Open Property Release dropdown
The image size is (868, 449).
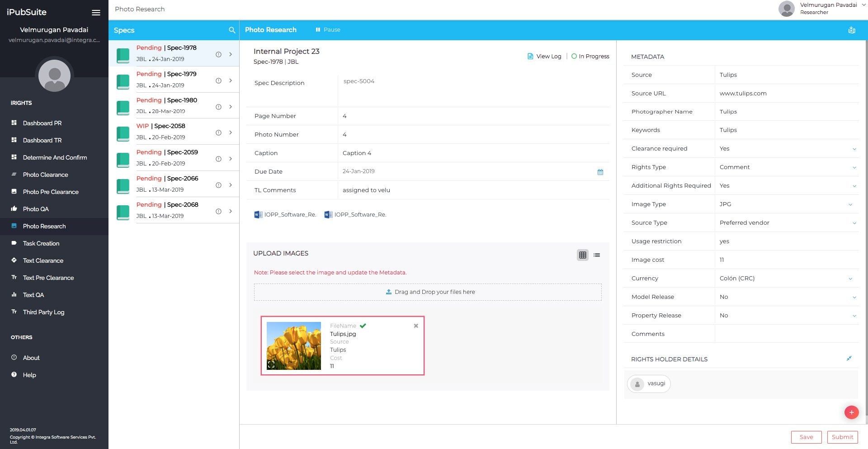pos(787,316)
